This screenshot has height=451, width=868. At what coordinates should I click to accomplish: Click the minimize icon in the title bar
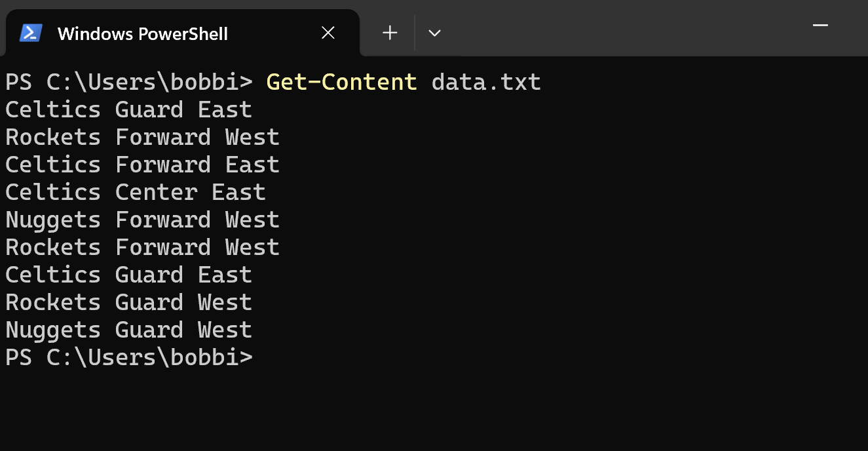click(x=820, y=25)
